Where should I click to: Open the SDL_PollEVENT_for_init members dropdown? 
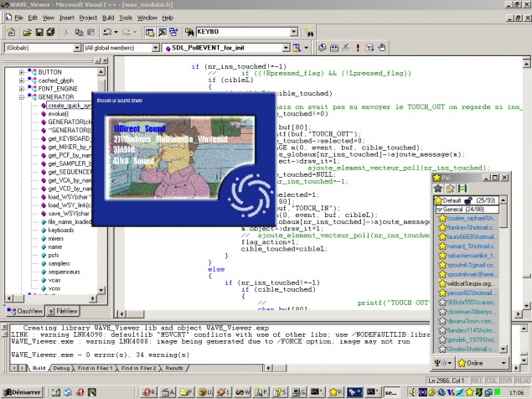287,48
